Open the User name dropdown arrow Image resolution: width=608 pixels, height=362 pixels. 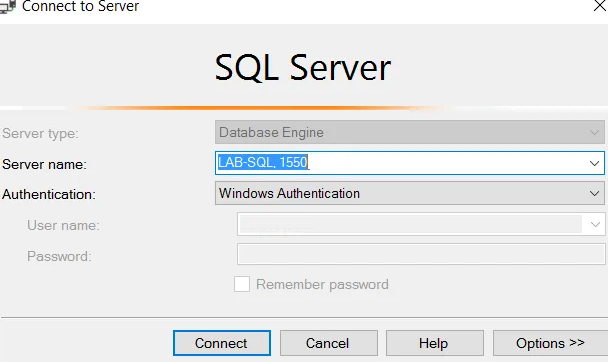click(x=595, y=224)
